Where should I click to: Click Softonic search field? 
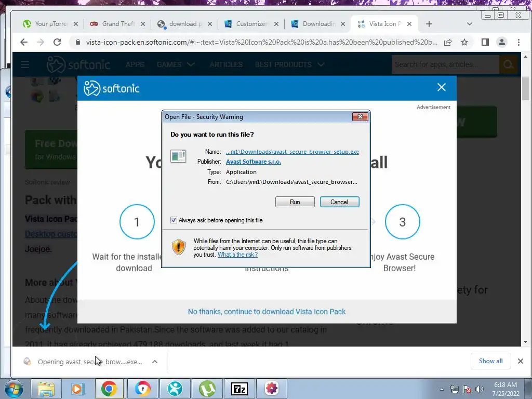point(445,64)
